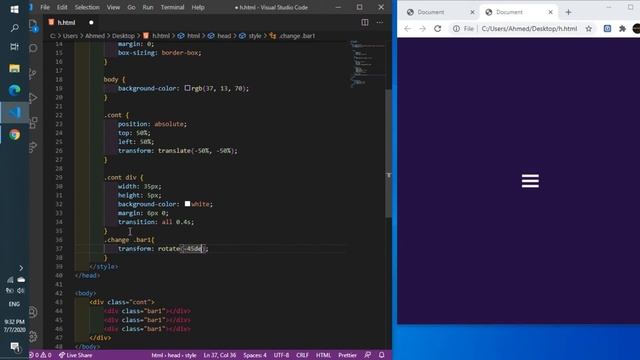Open the Accounts icon in activity bar
Screen dimensions: 640x360
(34, 312)
